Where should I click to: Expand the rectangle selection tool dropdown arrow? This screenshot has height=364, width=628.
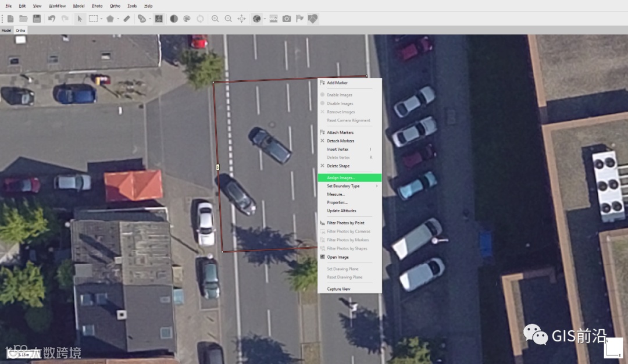(101, 19)
